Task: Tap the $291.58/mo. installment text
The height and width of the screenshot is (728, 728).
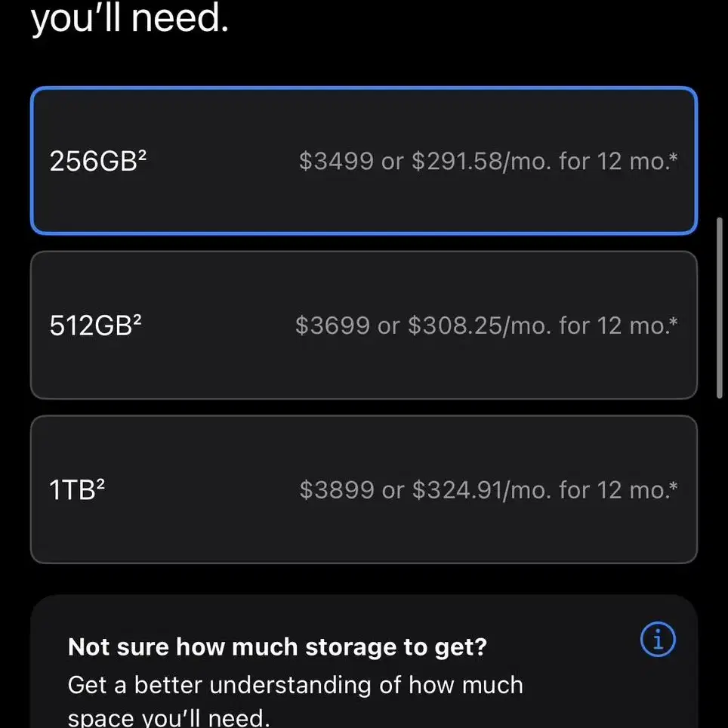Action: pos(482,161)
